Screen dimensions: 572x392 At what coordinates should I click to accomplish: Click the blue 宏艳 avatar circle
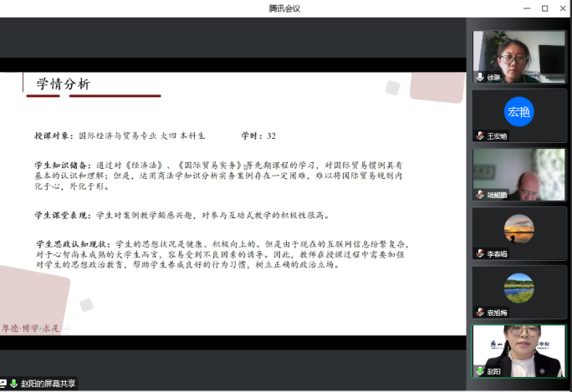518,111
